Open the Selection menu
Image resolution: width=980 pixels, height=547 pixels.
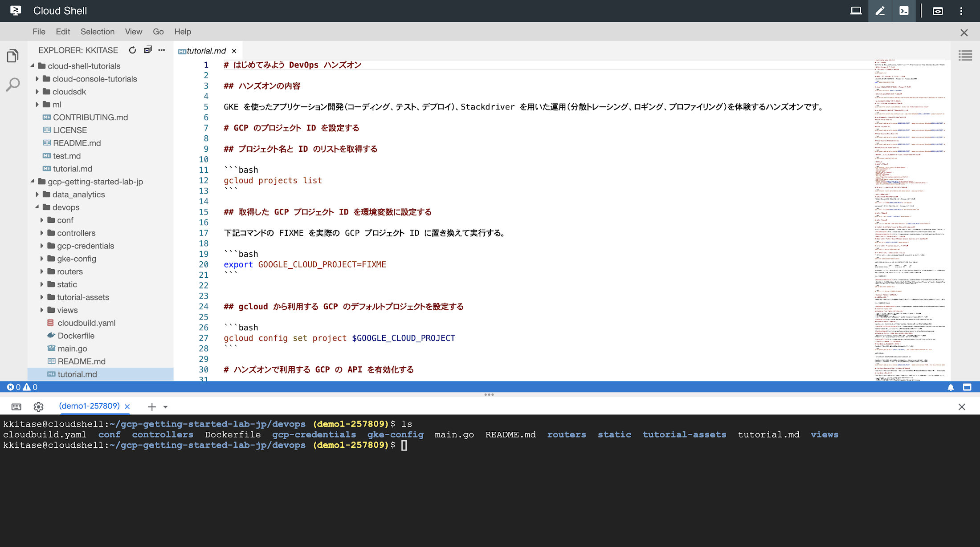(98, 32)
